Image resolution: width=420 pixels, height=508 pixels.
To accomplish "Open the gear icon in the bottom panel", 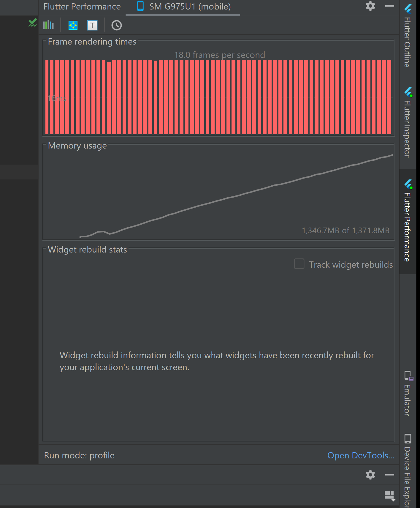I will [x=370, y=475].
